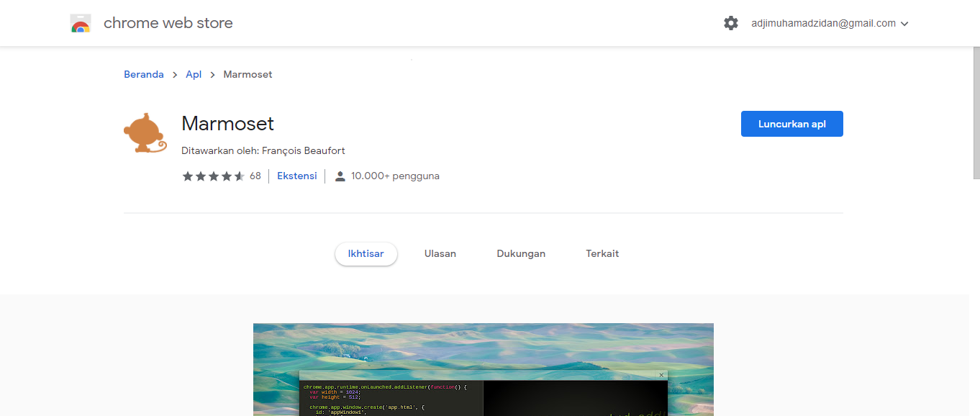
Task: Click the 10.000+ pengguna text
Action: tap(395, 176)
